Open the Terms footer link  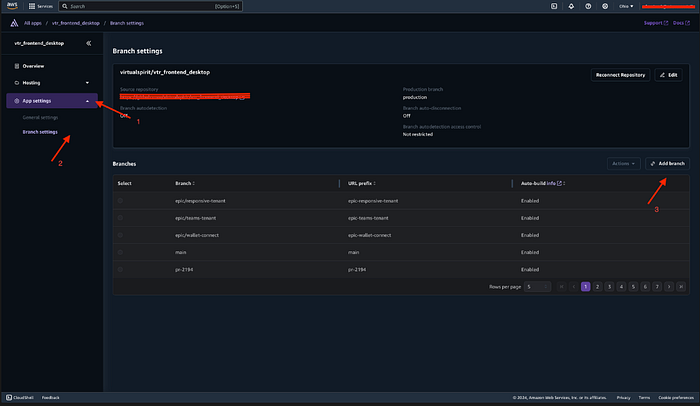point(644,398)
